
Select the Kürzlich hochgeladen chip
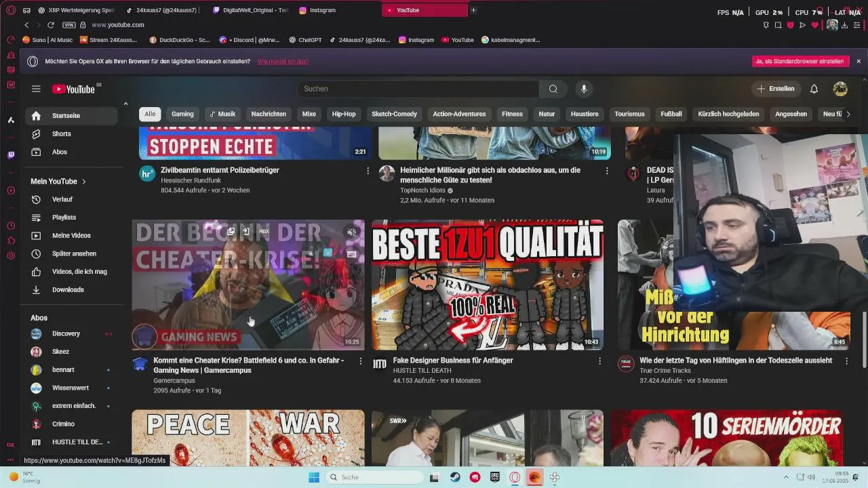[728, 114]
